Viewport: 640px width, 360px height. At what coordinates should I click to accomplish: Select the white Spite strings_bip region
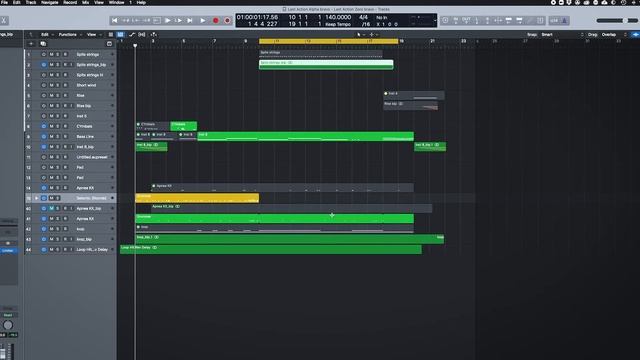coord(326,64)
